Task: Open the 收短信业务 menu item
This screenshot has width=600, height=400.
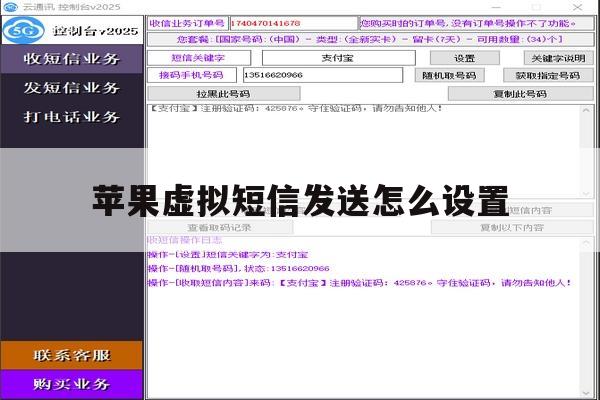Action: [x=72, y=59]
